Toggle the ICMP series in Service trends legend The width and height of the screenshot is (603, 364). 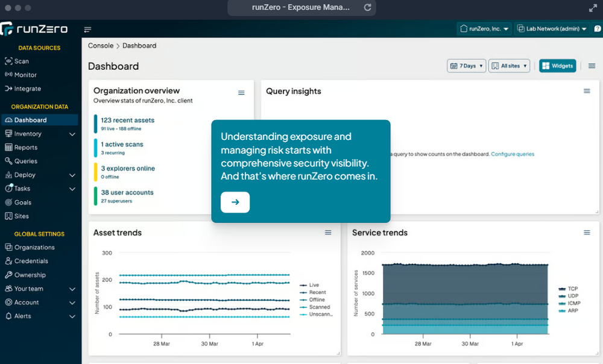pos(570,303)
